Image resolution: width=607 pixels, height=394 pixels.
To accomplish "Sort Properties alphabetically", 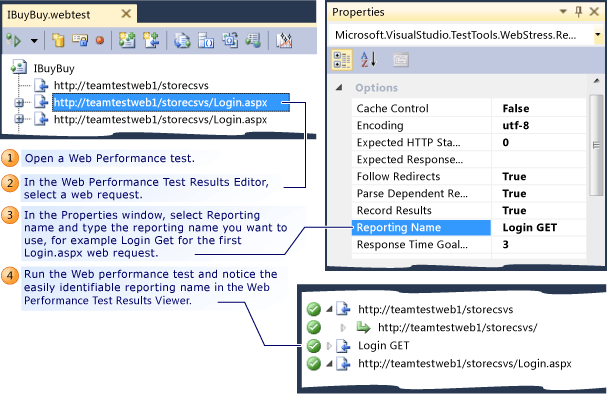I will 368,60.
